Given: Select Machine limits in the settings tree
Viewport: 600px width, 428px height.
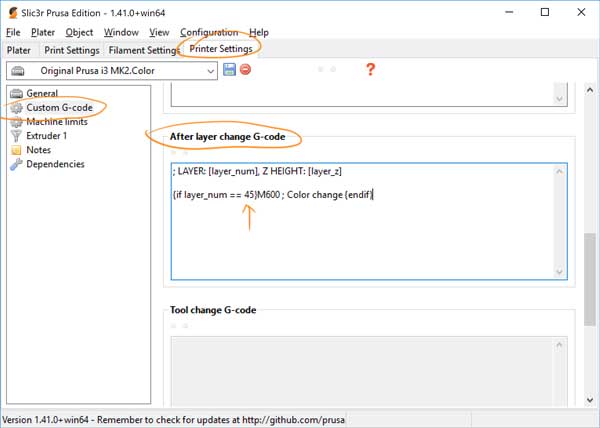Looking at the screenshot, I should tap(57, 122).
